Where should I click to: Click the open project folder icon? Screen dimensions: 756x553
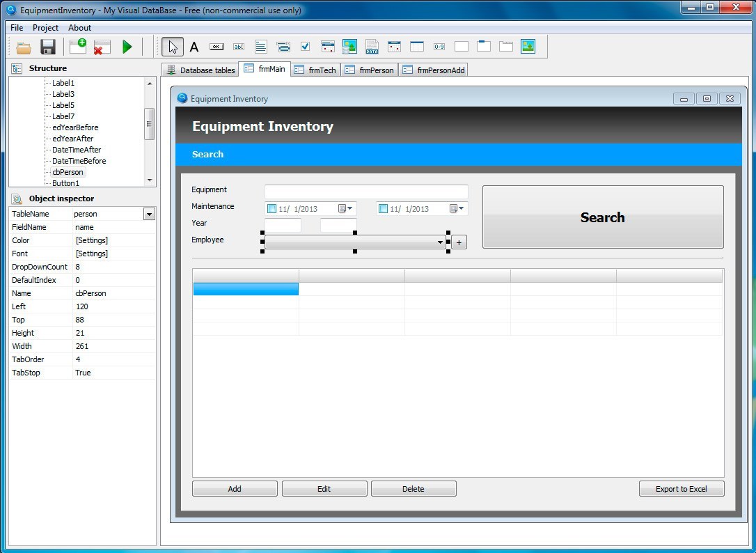(24, 47)
